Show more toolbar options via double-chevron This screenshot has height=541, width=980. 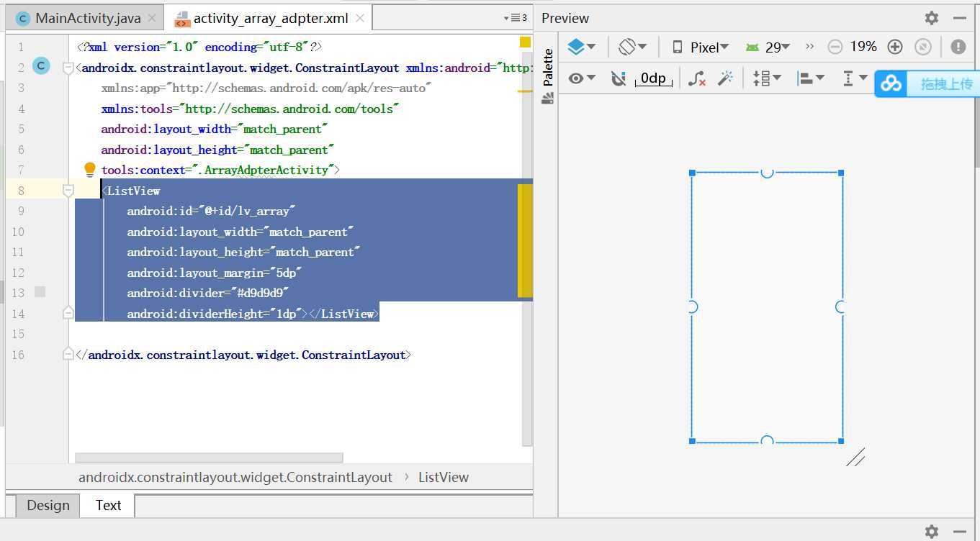[809, 47]
